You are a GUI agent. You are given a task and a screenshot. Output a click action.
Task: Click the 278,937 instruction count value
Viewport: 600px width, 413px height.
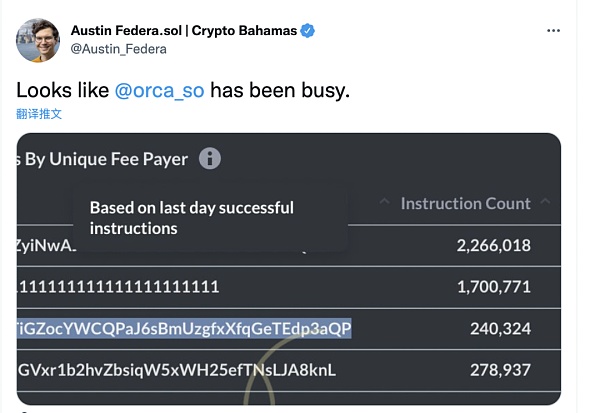pyautogui.click(x=501, y=370)
